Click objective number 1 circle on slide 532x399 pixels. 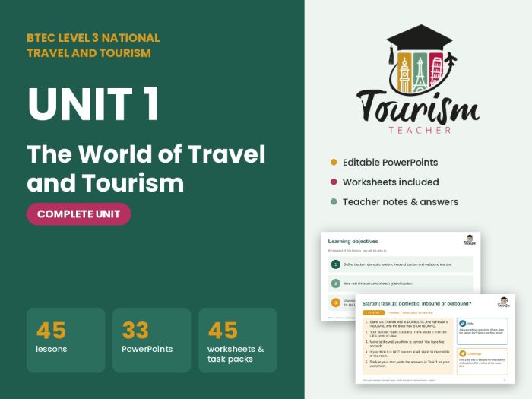pyautogui.click(x=336, y=264)
